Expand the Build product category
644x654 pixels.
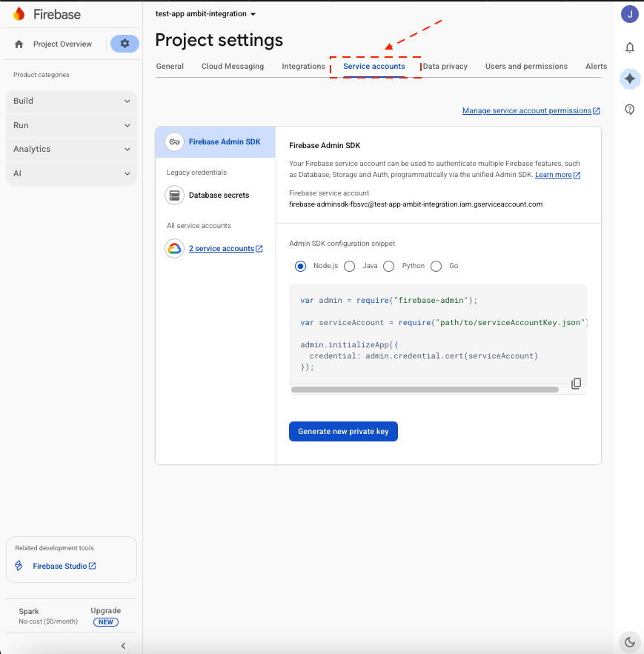tap(71, 101)
